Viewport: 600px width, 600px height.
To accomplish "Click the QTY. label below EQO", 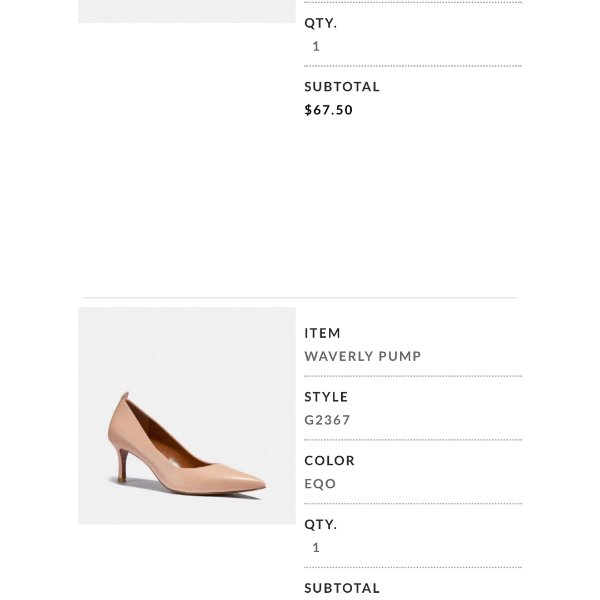I will click(x=320, y=524).
